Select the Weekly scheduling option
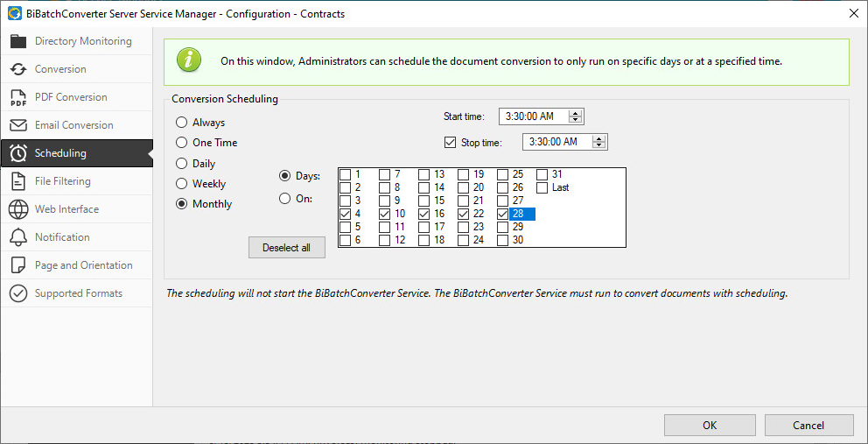The image size is (868, 444). pyautogui.click(x=182, y=184)
